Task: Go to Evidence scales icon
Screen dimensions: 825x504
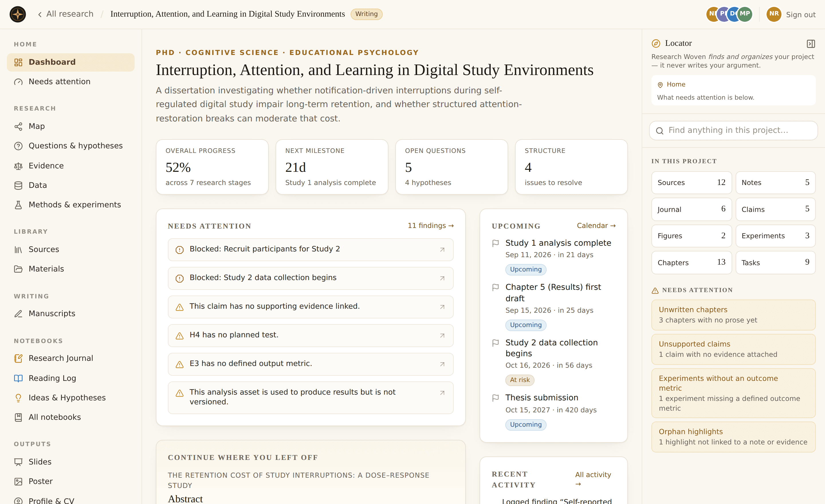Action: click(18, 166)
